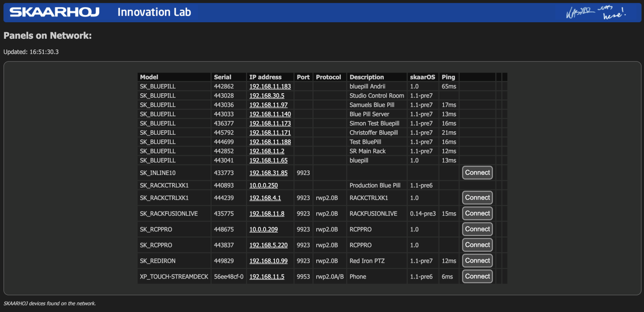This screenshot has height=312, width=644.
Task: Open IP link 10.0.0.209
Action: 263,229
